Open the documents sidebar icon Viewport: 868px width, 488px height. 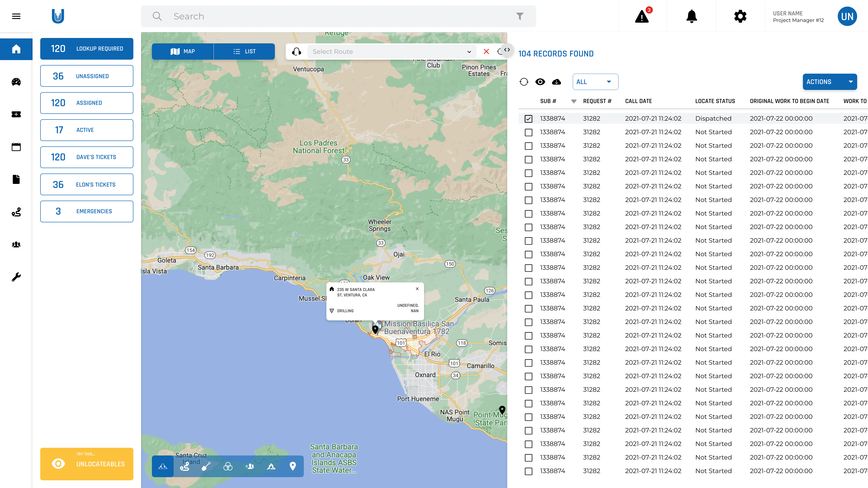(x=16, y=180)
